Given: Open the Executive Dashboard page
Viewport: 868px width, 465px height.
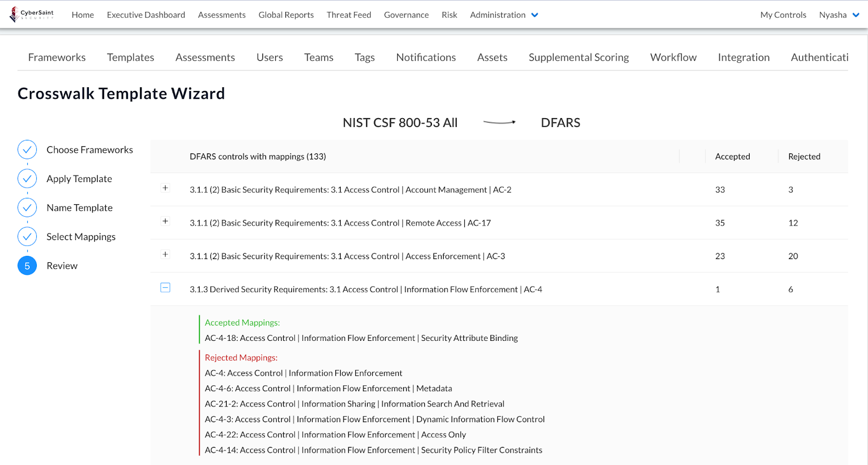Looking at the screenshot, I should pos(146,15).
